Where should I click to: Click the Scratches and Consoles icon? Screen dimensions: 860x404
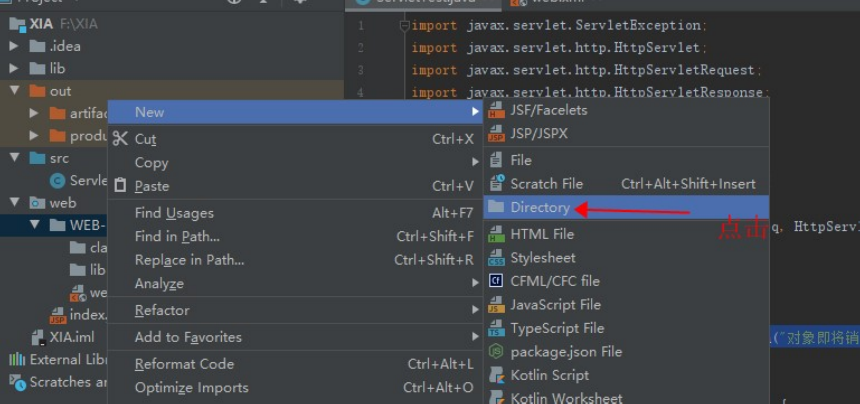click(18, 382)
